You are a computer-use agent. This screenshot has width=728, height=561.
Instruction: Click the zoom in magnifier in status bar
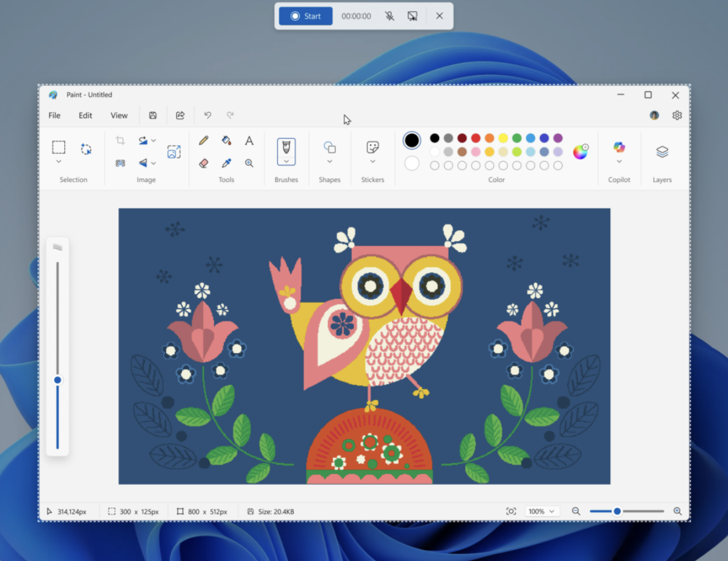[677, 511]
